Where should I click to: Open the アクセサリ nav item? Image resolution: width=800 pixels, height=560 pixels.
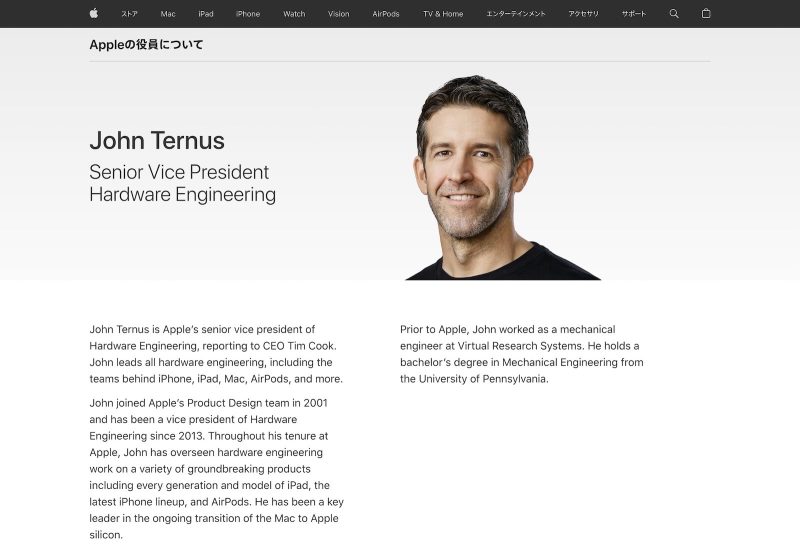click(x=584, y=14)
